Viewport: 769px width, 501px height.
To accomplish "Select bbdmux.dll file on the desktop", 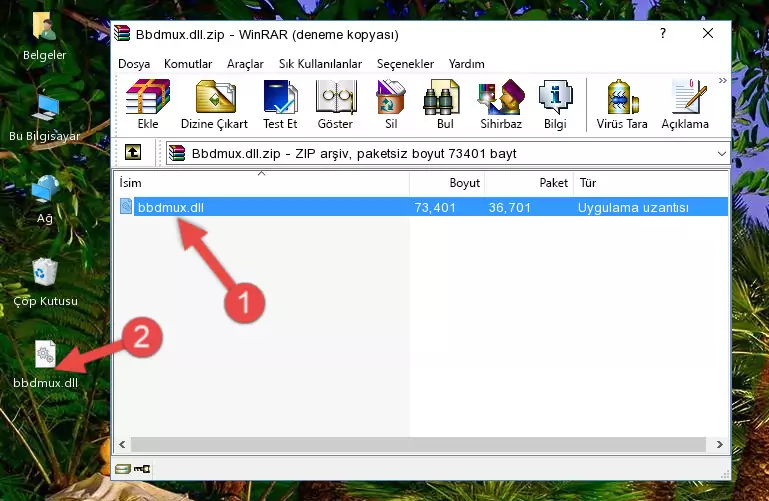I will tap(45, 365).
